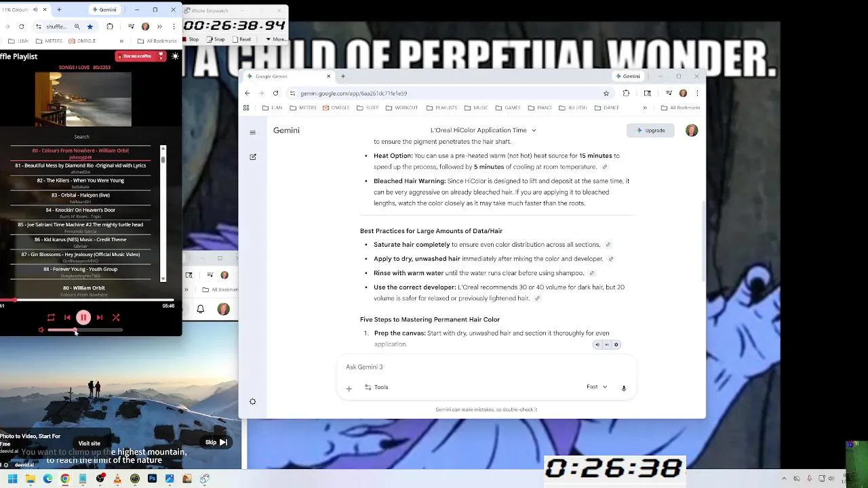The image size is (868, 488).
Task: Click the Buy me a coffee button
Action: (x=140, y=56)
